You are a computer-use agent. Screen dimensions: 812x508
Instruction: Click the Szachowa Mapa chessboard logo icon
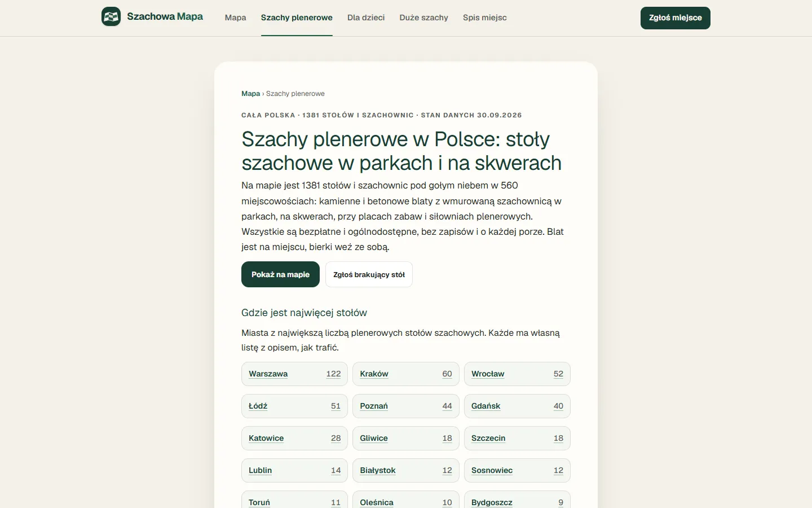pyautogui.click(x=111, y=16)
